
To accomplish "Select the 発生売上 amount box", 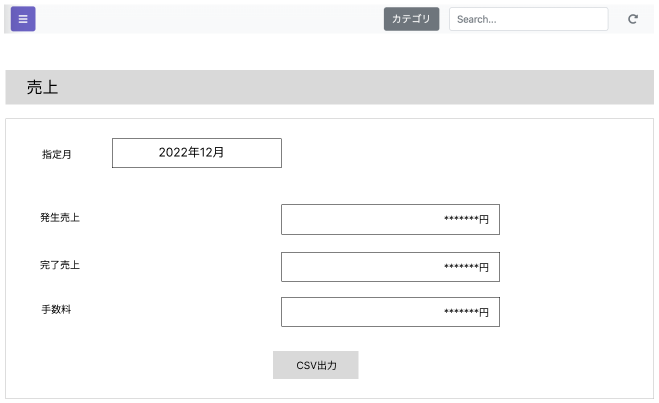I will click(x=390, y=220).
